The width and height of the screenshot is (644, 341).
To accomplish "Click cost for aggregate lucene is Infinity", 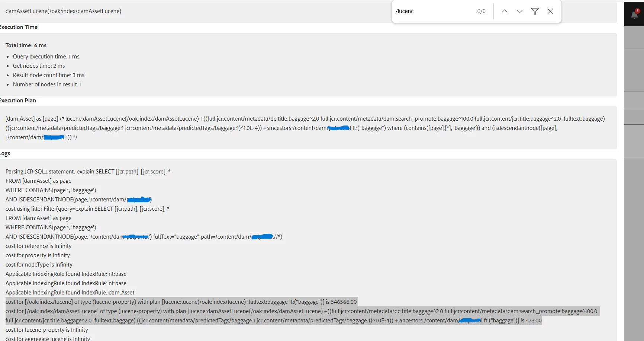I will (x=48, y=339).
